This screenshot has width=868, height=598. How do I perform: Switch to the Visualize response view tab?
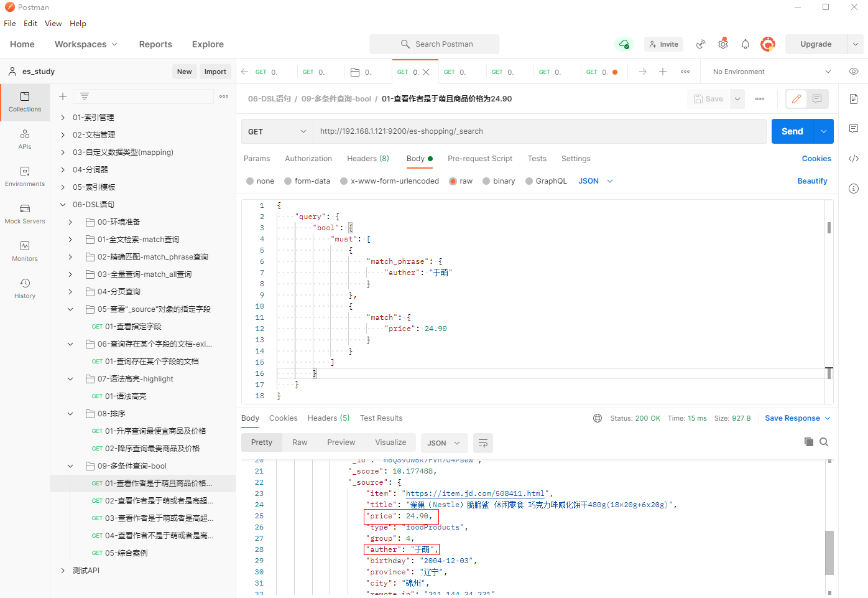click(390, 442)
